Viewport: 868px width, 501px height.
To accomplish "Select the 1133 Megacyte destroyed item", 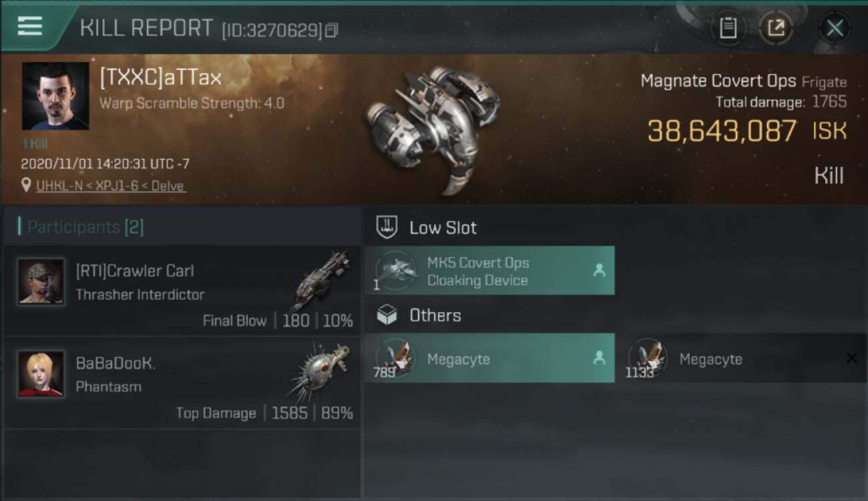I will click(x=741, y=358).
